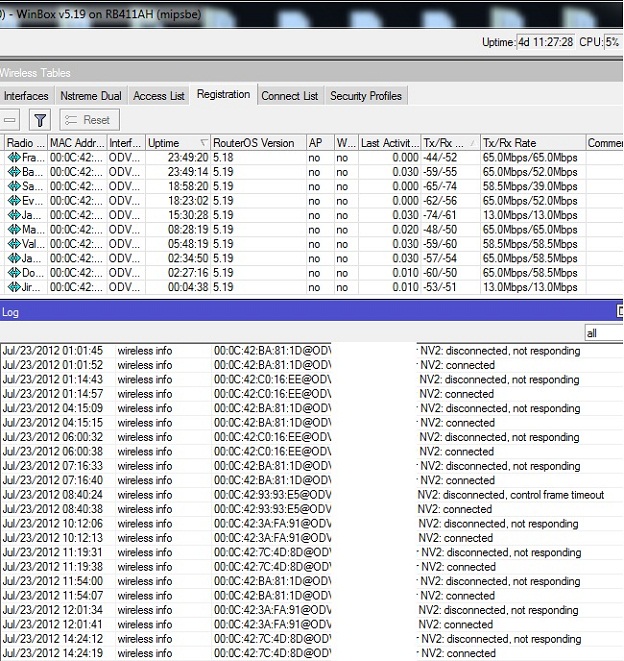Screen dimensions: 624x661
Task: Click the Last Activity column header
Action: click(x=390, y=143)
